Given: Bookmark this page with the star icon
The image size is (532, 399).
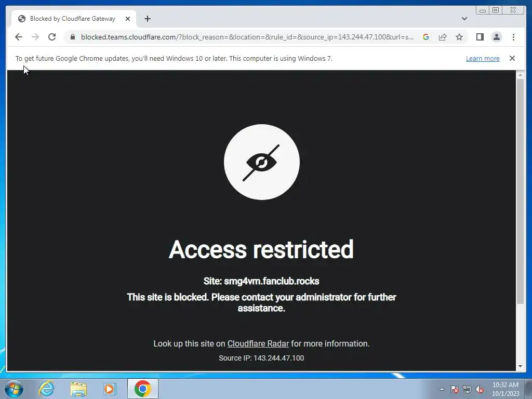Looking at the screenshot, I should [x=459, y=37].
